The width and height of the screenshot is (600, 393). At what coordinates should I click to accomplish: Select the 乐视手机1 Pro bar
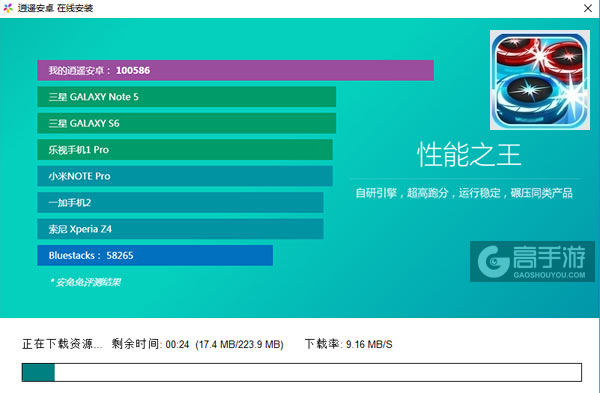185,150
